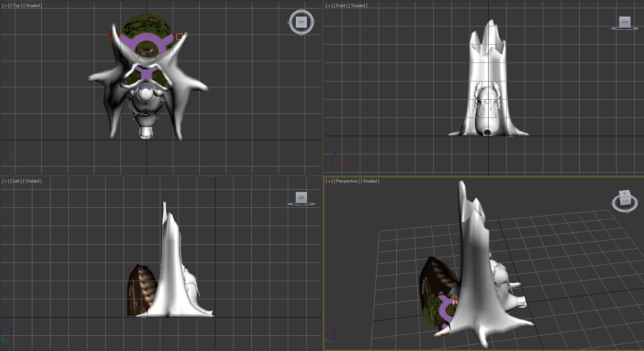Open the Left viewport [Shaded] shading menu
Image resolution: width=644 pixels, height=351 pixels.
pyautogui.click(x=32, y=181)
